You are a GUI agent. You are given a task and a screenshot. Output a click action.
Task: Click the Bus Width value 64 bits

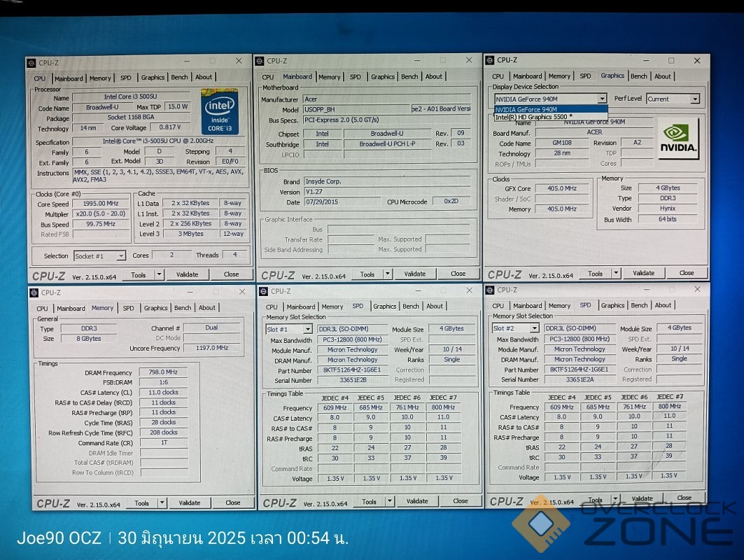pos(667,219)
